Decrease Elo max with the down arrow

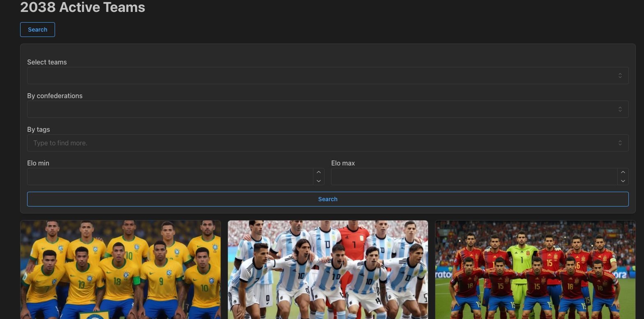click(x=623, y=181)
